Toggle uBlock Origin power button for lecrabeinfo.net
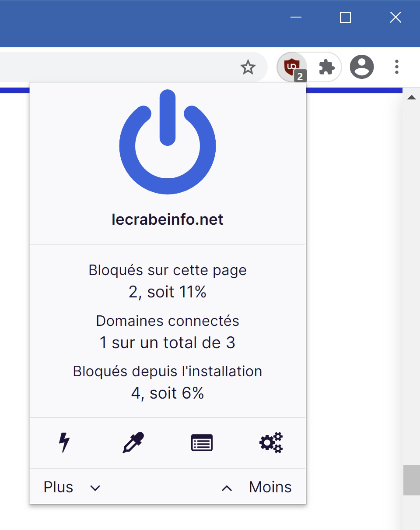Screen dimensions: 420x530 point(168,142)
